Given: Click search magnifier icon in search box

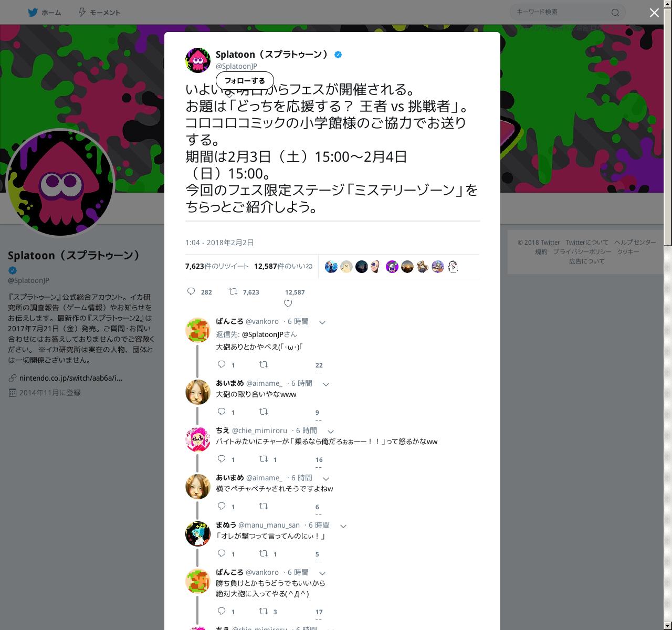Looking at the screenshot, I should point(615,13).
